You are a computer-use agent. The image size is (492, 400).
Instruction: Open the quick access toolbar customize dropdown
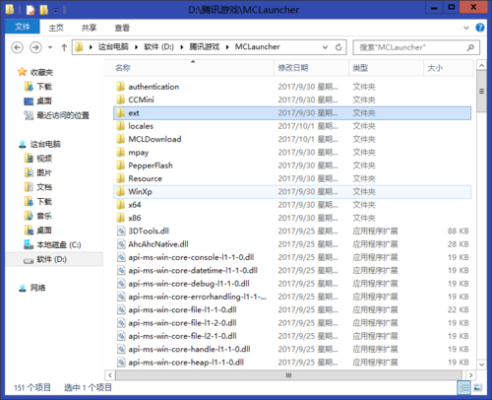(56, 10)
